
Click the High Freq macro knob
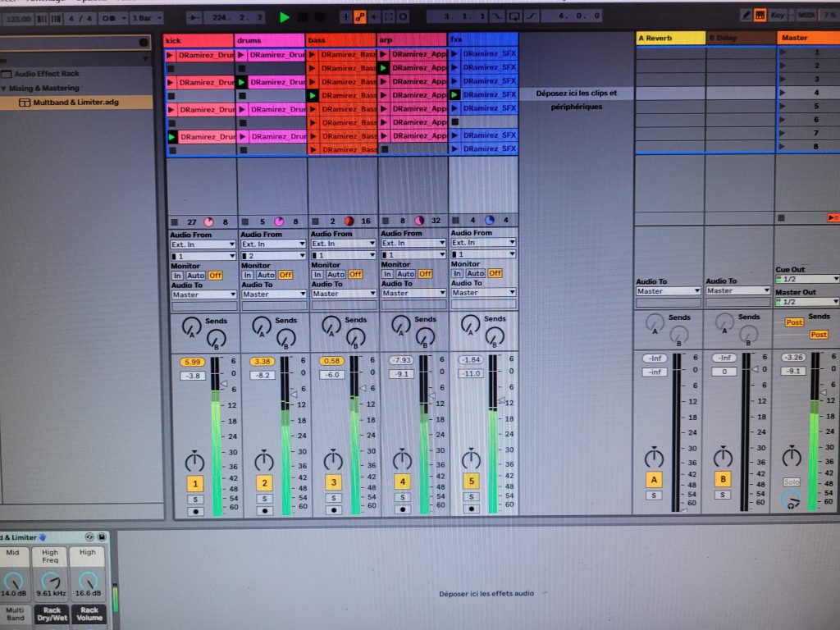coord(50,580)
